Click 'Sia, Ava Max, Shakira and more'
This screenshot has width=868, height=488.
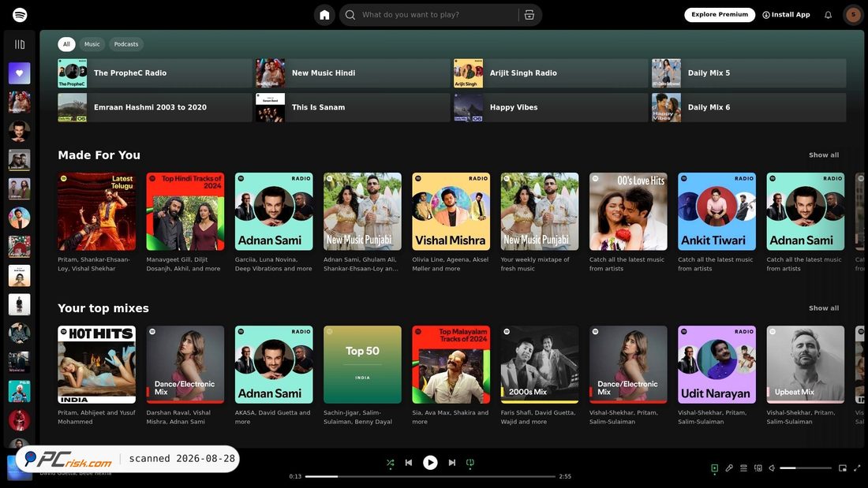[x=451, y=417]
